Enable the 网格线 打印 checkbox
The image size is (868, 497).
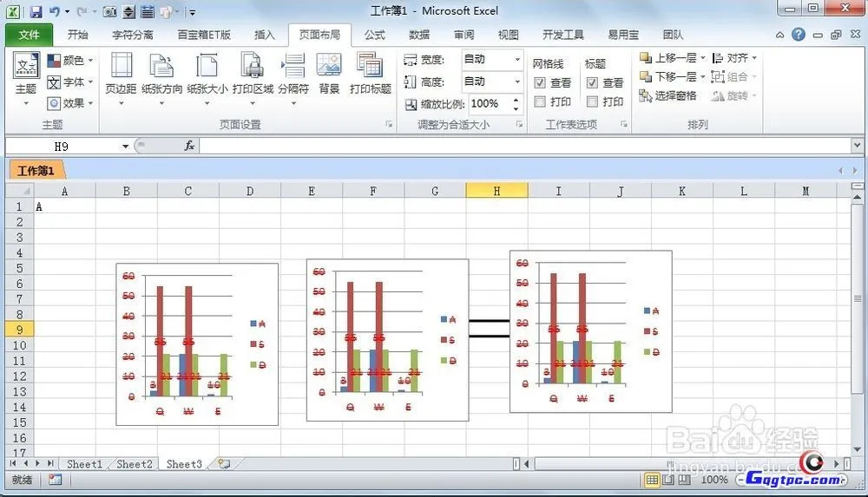tap(540, 101)
